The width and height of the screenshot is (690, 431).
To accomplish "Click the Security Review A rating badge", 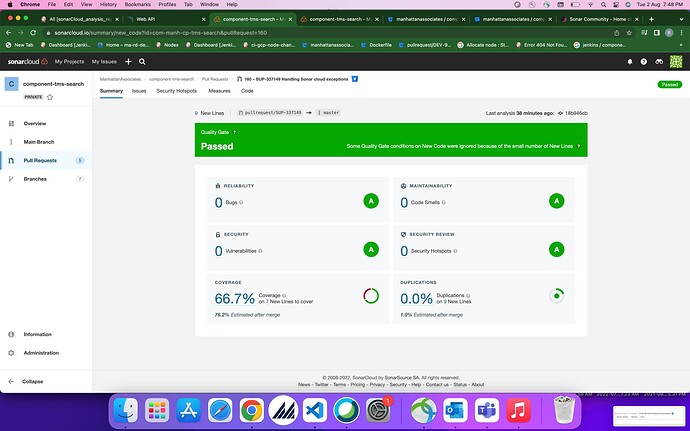I will tap(557, 249).
